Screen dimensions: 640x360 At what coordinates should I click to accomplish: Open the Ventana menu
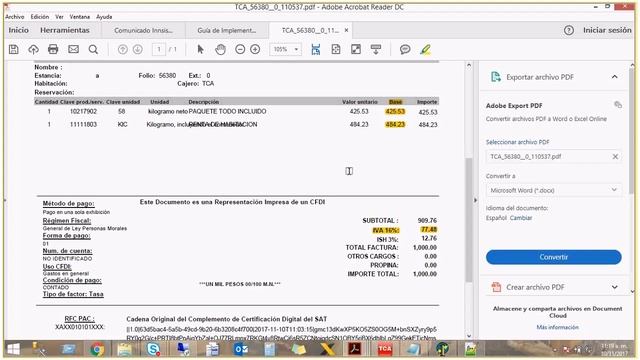click(80, 17)
